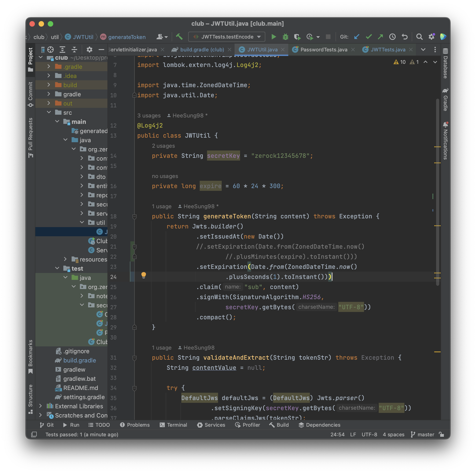Open Search Everywhere magnifier icon
The width and height of the screenshot is (476, 473).
(419, 37)
